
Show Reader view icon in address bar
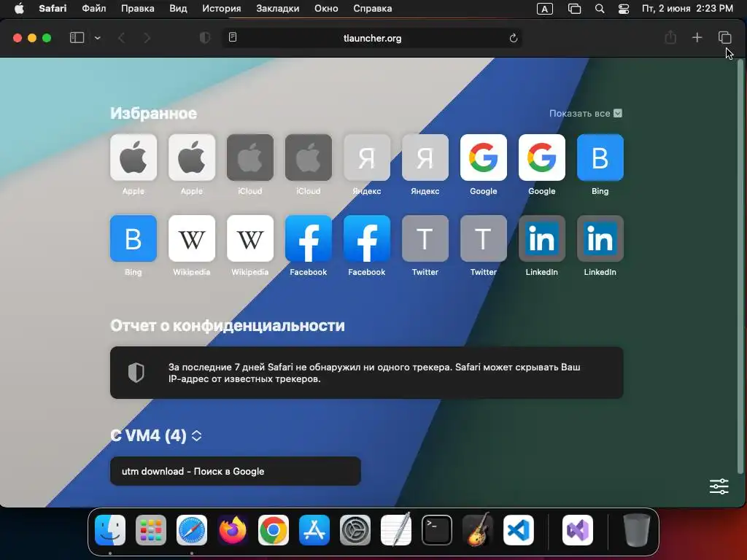[233, 37]
